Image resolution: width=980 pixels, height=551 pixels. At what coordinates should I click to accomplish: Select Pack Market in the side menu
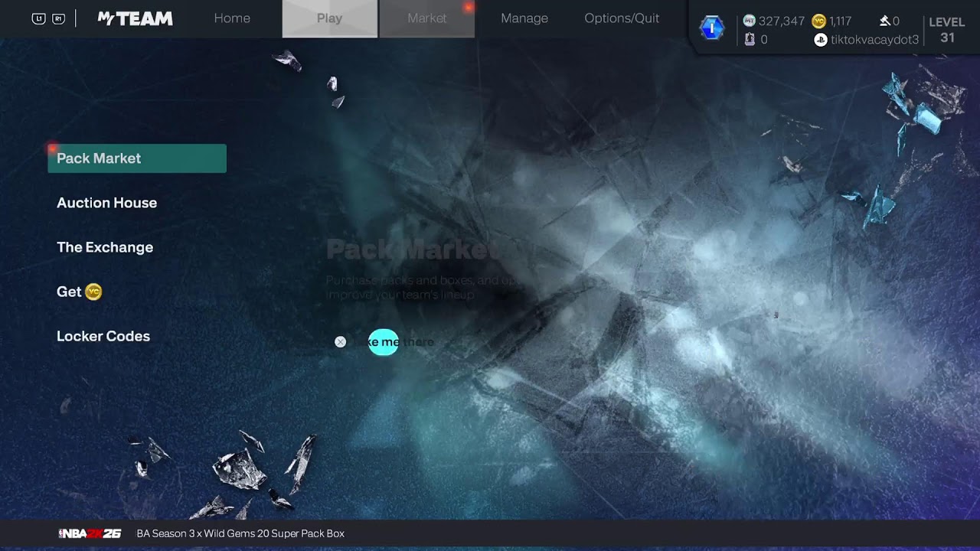[x=137, y=158]
